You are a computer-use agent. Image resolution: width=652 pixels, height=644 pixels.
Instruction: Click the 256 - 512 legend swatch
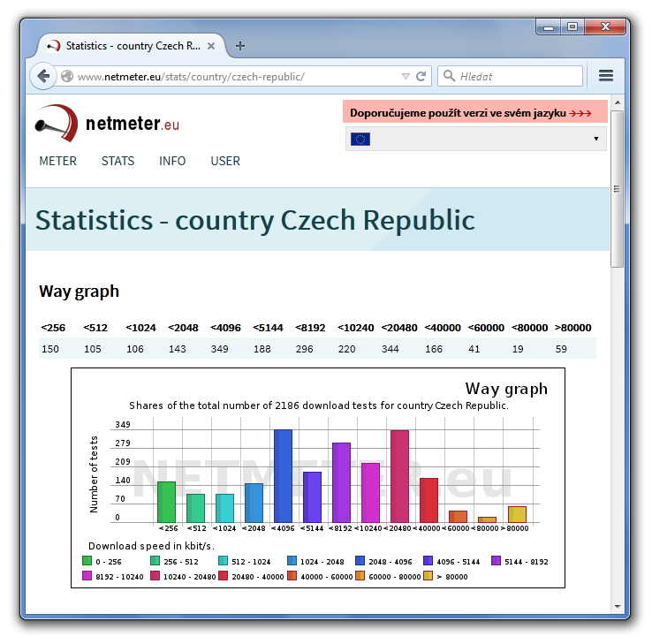click(x=155, y=560)
